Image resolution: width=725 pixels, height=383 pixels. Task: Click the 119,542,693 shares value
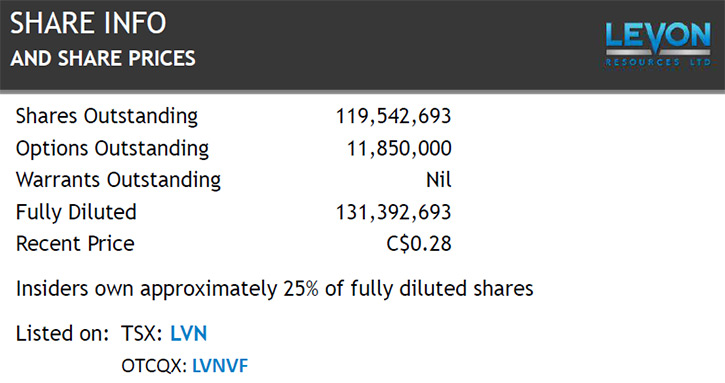click(x=393, y=117)
